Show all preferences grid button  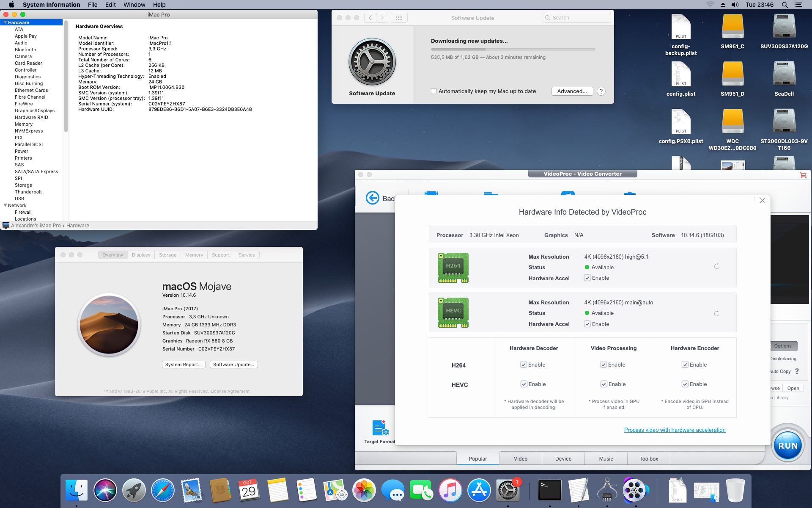pos(399,18)
